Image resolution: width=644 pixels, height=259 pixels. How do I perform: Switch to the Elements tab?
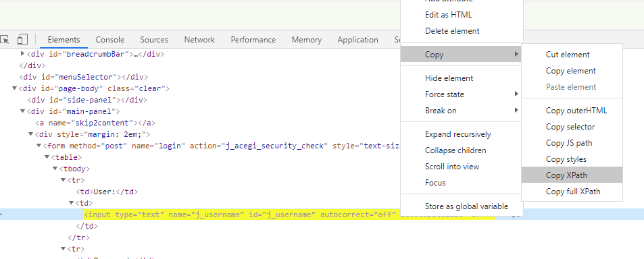[x=64, y=40]
